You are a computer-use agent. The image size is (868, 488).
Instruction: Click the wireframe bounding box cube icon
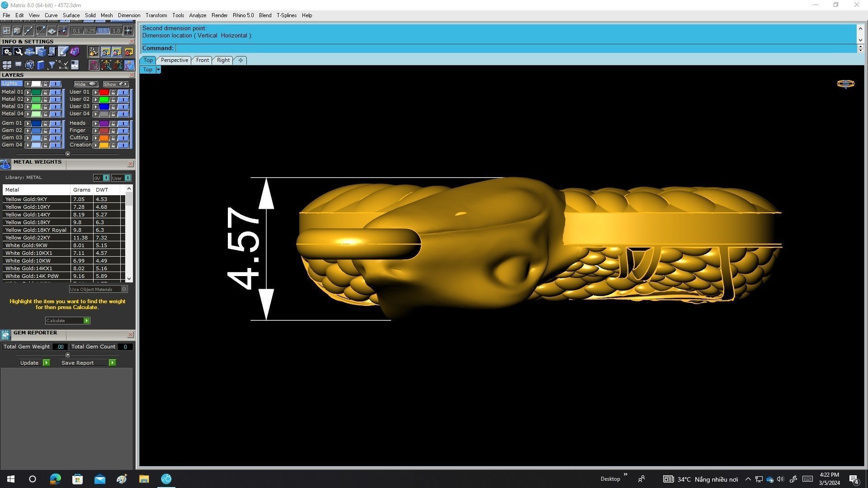pyautogui.click(x=29, y=65)
